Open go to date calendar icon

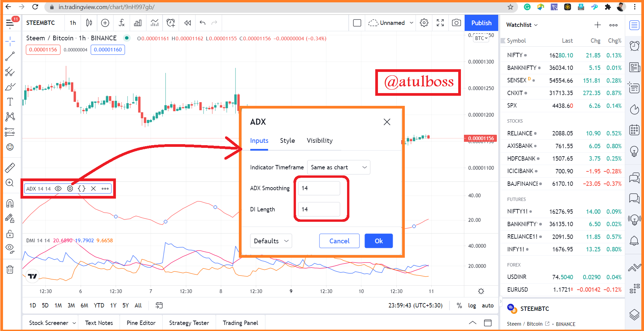(x=159, y=305)
